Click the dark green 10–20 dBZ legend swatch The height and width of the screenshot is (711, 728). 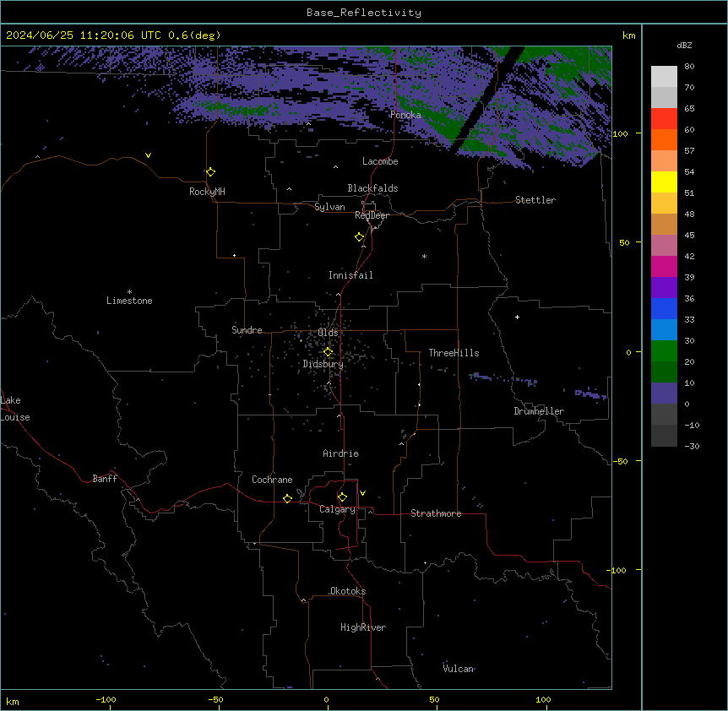click(x=664, y=372)
